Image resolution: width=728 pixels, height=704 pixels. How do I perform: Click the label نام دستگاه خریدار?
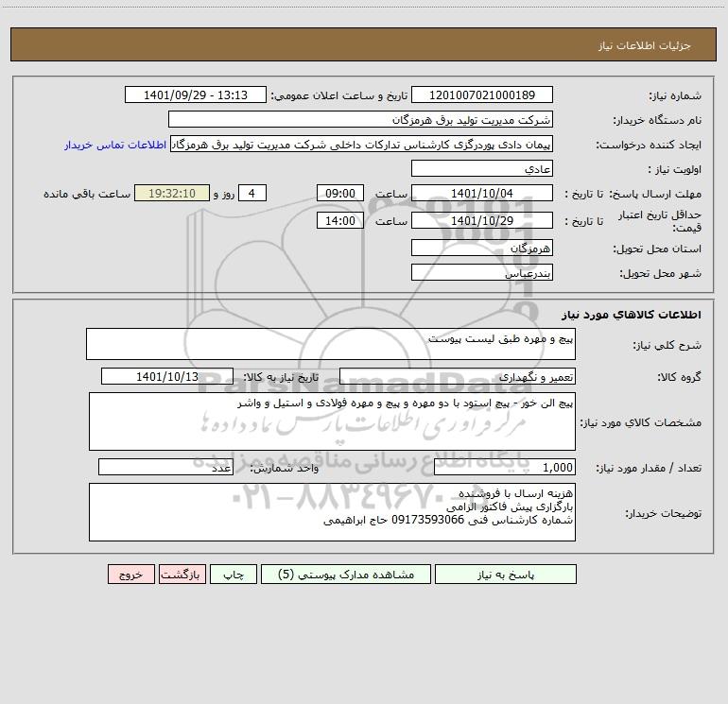(657, 120)
